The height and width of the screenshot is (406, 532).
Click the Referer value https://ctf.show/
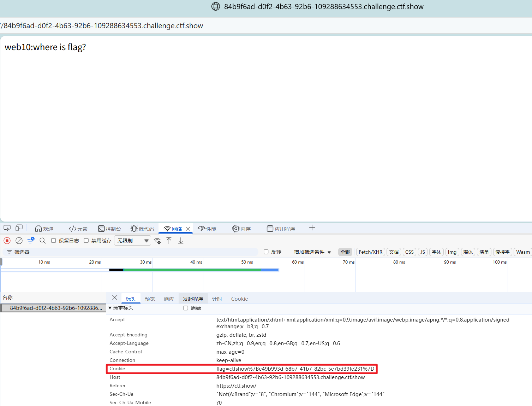(x=237, y=386)
